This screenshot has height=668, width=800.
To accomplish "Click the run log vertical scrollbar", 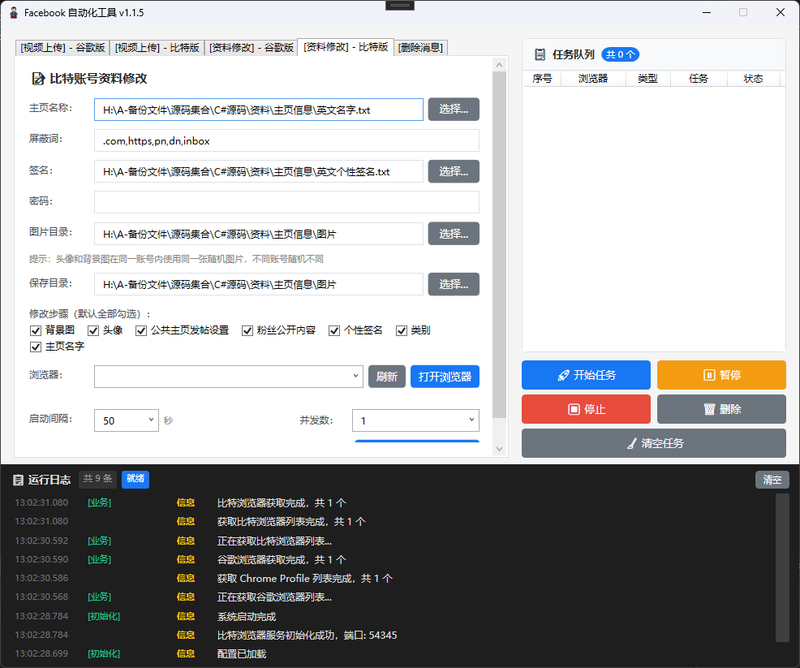I will [x=782, y=567].
